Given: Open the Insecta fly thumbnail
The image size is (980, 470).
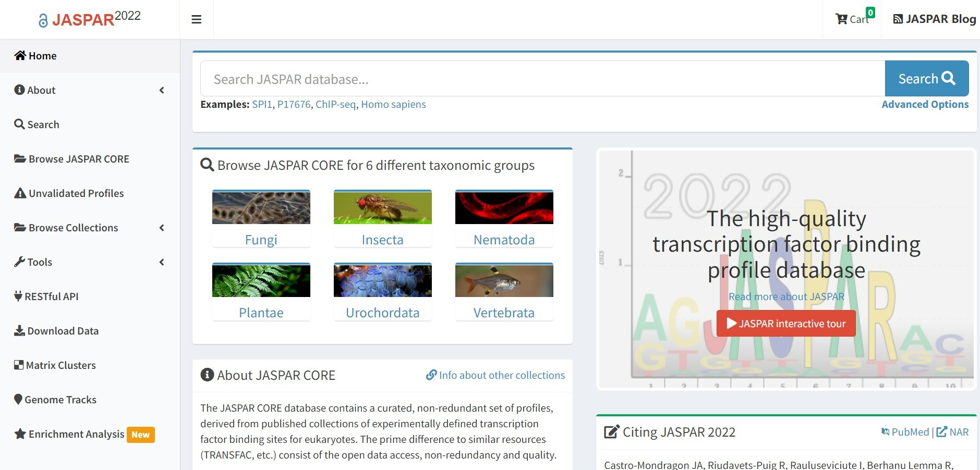Looking at the screenshot, I should [383, 207].
